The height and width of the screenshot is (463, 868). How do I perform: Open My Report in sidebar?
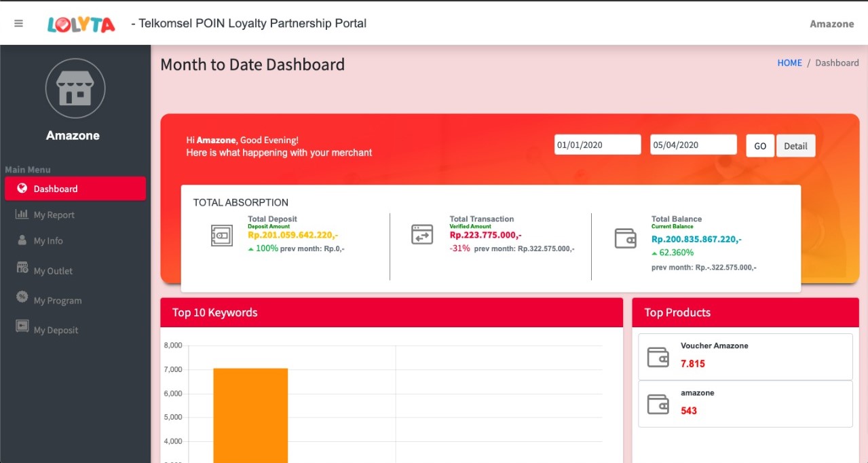pyautogui.click(x=75, y=215)
